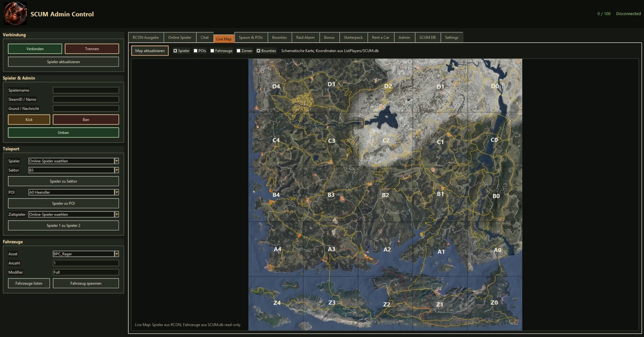This screenshot has width=644, height=337.
Task: Open the Sektor dropdown showing B3
Action: click(x=73, y=170)
